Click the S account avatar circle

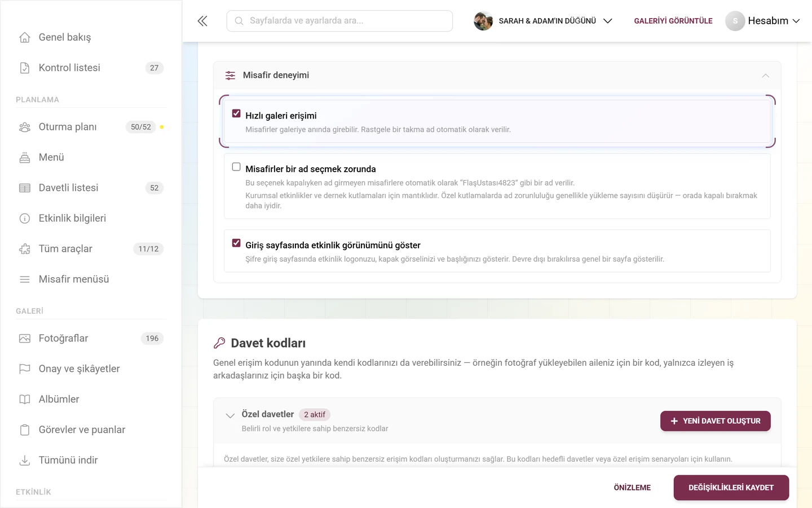pos(735,21)
